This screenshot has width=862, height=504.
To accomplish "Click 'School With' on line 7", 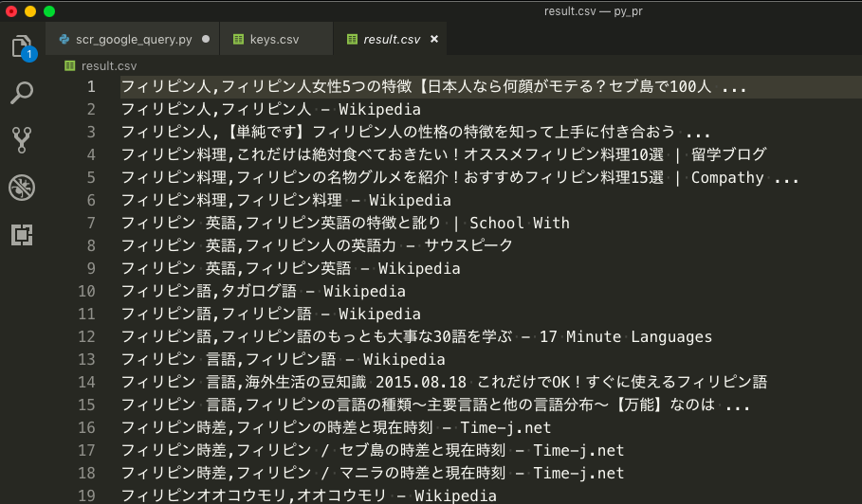I will click(520, 223).
